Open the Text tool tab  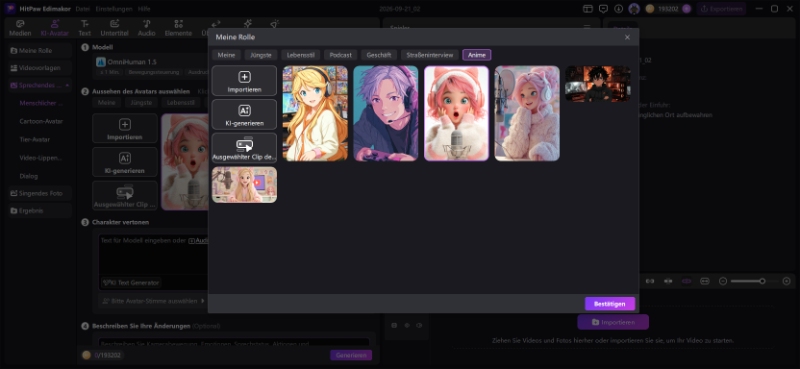(85, 28)
